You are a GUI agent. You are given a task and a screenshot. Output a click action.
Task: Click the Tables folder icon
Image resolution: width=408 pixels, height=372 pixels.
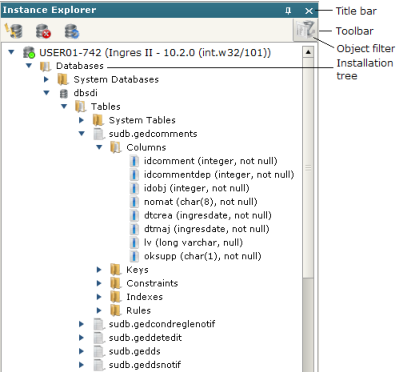[80, 107]
